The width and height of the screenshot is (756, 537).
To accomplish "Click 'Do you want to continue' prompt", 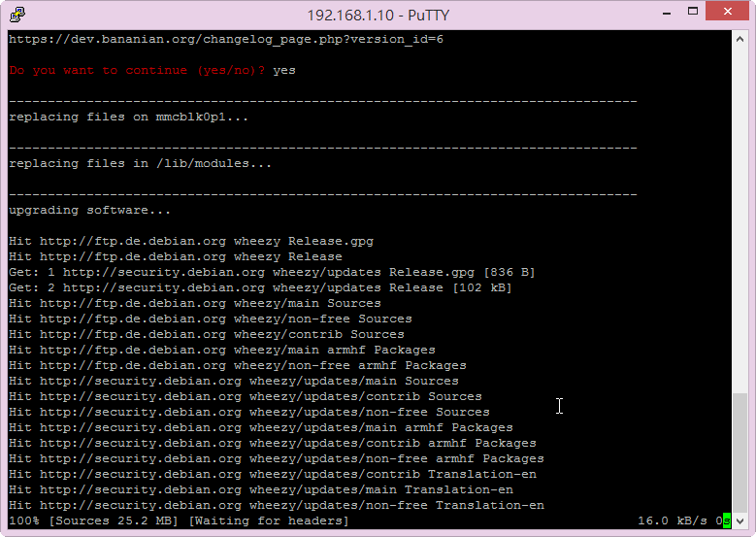I will pyautogui.click(x=137, y=71).
